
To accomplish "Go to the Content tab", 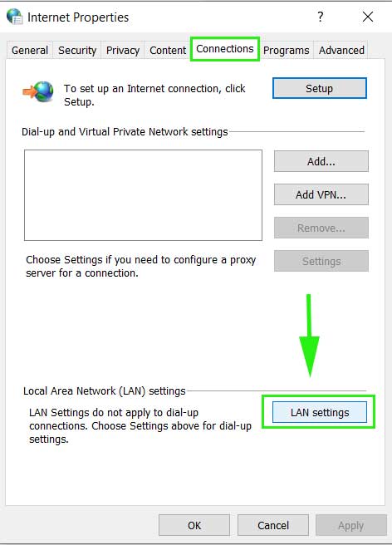I will (168, 51).
